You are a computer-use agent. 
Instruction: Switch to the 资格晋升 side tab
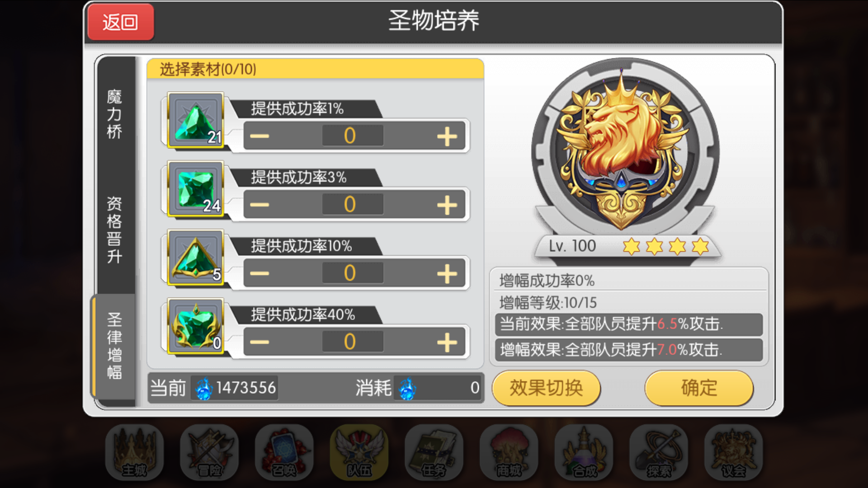115,230
